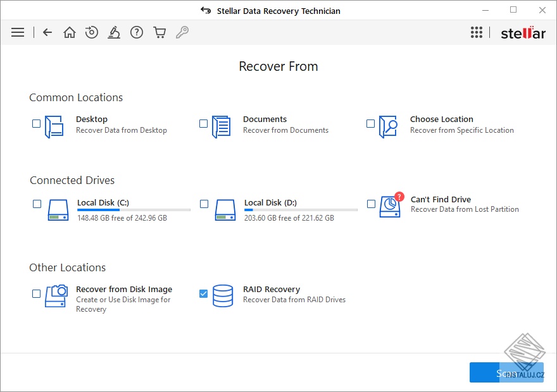The width and height of the screenshot is (557, 392).
Task: Click 'Create or Use Disk Image for Recovery' text
Action: point(123,304)
